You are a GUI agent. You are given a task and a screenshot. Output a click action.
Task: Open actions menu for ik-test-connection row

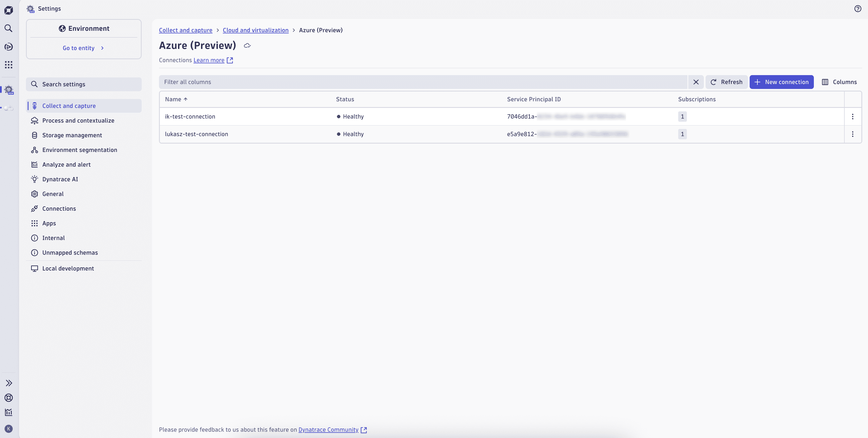[853, 117]
